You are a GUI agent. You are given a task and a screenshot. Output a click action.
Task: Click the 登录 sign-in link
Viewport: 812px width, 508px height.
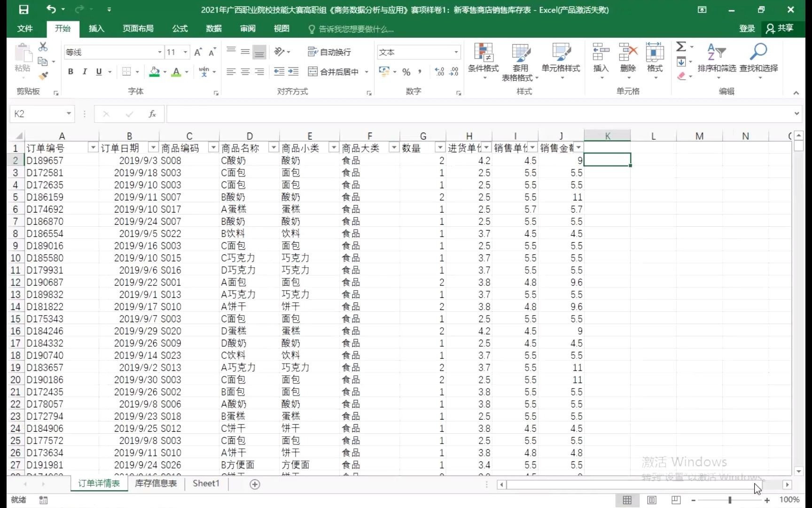pyautogui.click(x=747, y=29)
